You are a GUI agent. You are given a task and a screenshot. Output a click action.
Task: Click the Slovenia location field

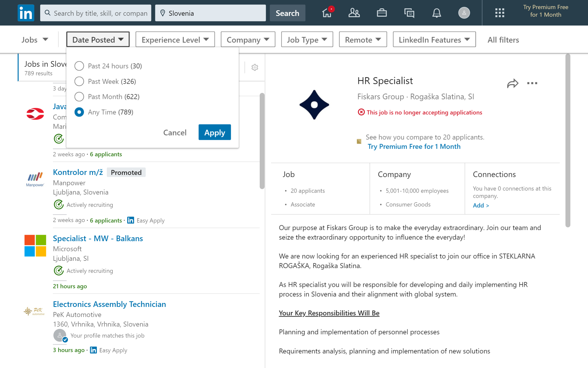(x=210, y=13)
